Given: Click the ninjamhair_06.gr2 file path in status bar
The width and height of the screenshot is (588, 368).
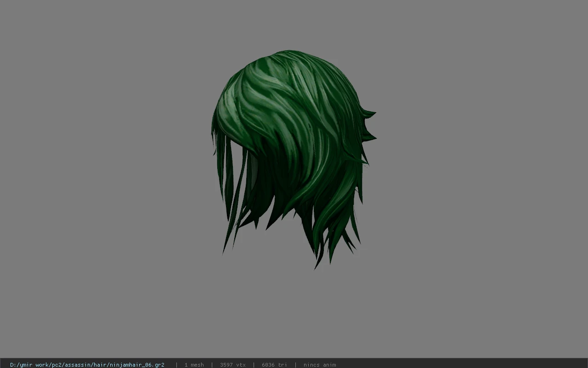Looking at the screenshot, I should pos(87,365).
